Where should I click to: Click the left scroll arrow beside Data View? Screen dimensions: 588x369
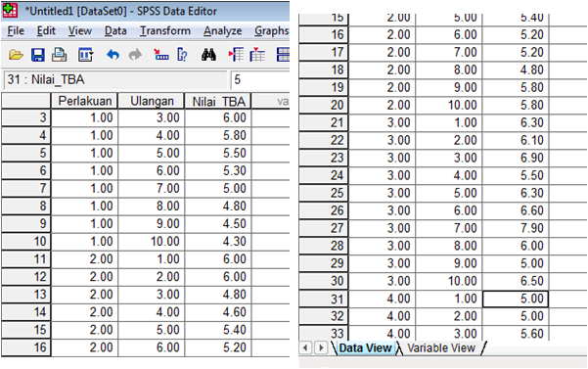point(305,348)
